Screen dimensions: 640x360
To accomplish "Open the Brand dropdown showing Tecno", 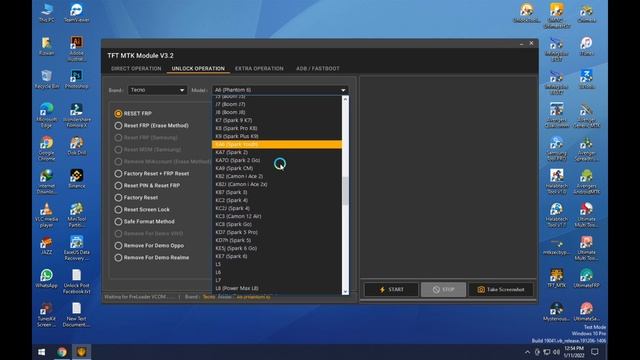I will point(158,90).
